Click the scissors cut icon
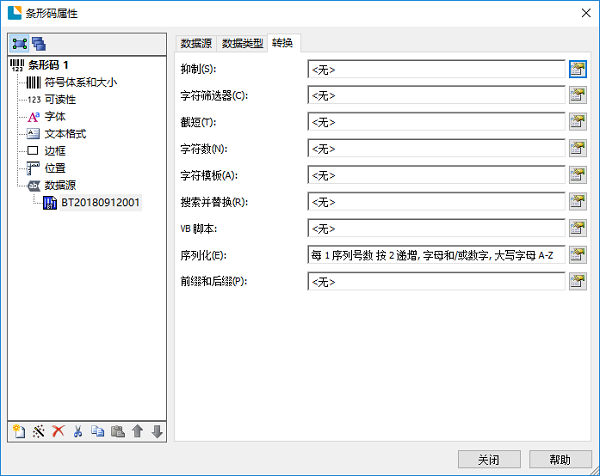The image size is (600, 476). click(x=78, y=431)
